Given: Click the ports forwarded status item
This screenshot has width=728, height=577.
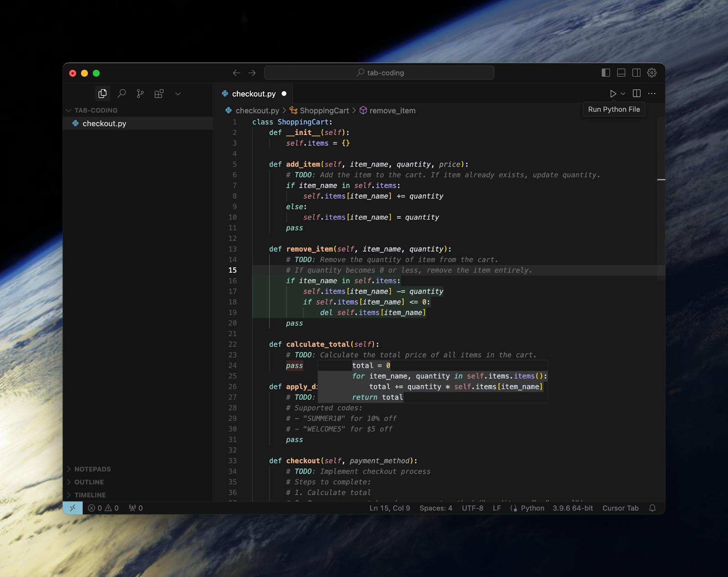Looking at the screenshot, I should [x=136, y=508].
